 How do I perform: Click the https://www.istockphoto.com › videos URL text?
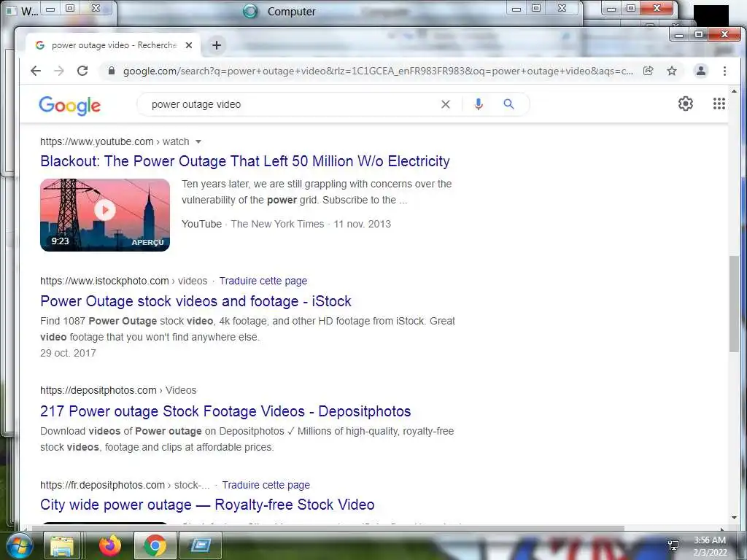point(123,281)
